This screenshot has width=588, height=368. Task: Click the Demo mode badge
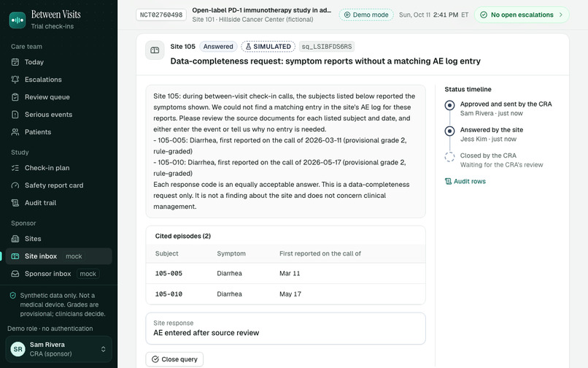tap(366, 15)
